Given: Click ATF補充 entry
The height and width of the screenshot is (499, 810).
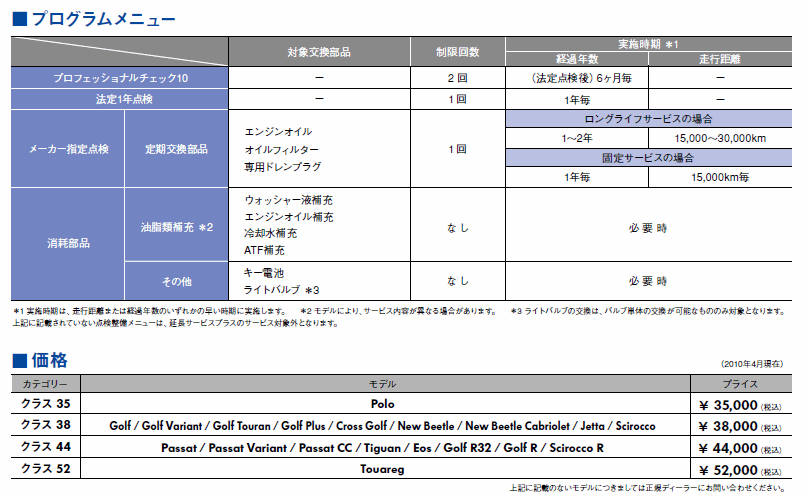Looking at the screenshot, I should pos(264,251).
